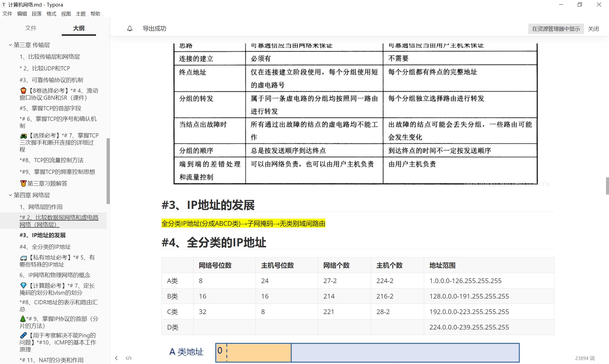Click the D类 row label cell
Viewport: 609px width, 364px height.
click(178, 327)
